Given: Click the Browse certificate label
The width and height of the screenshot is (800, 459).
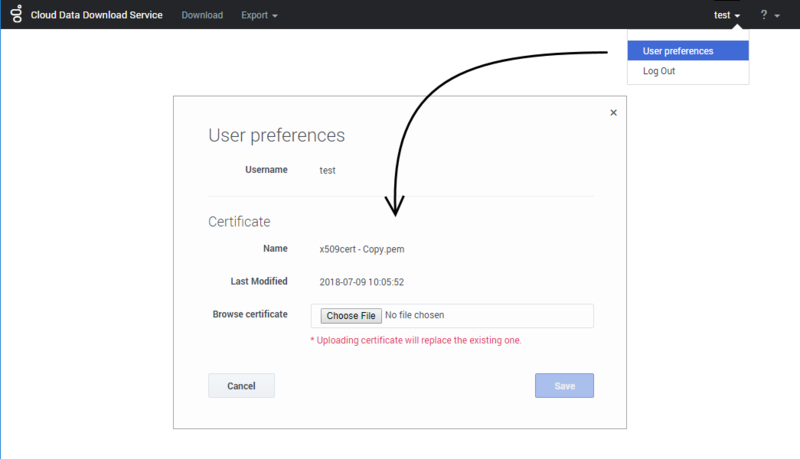Looking at the screenshot, I should pos(250,314).
